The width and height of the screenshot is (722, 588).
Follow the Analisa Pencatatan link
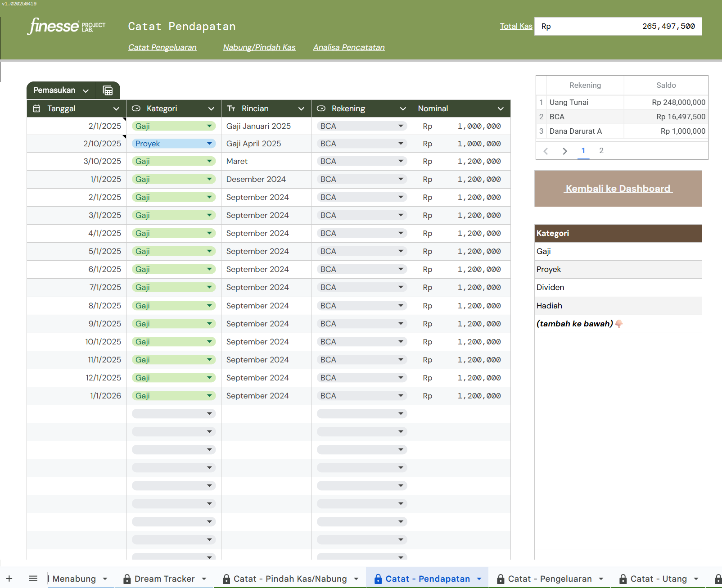click(349, 47)
